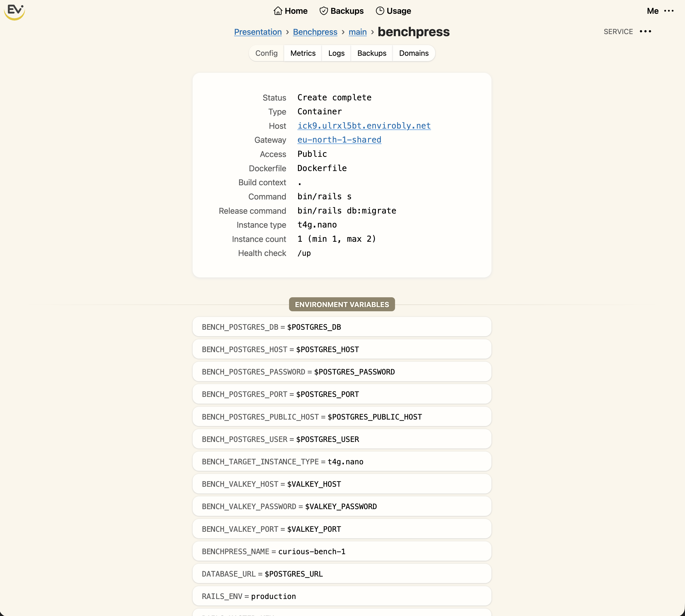Image resolution: width=685 pixels, height=616 pixels.
Task: Switch to the Logs tab
Action: tap(336, 53)
